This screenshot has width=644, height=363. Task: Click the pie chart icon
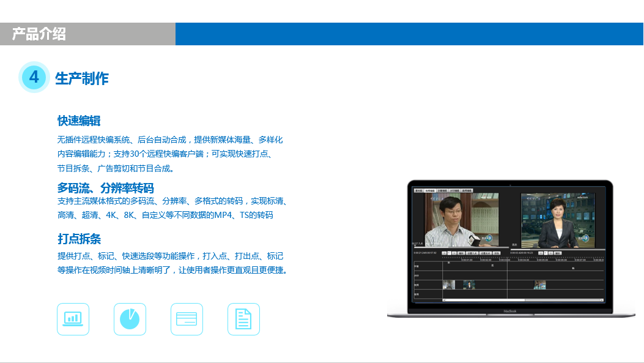click(130, 319)
